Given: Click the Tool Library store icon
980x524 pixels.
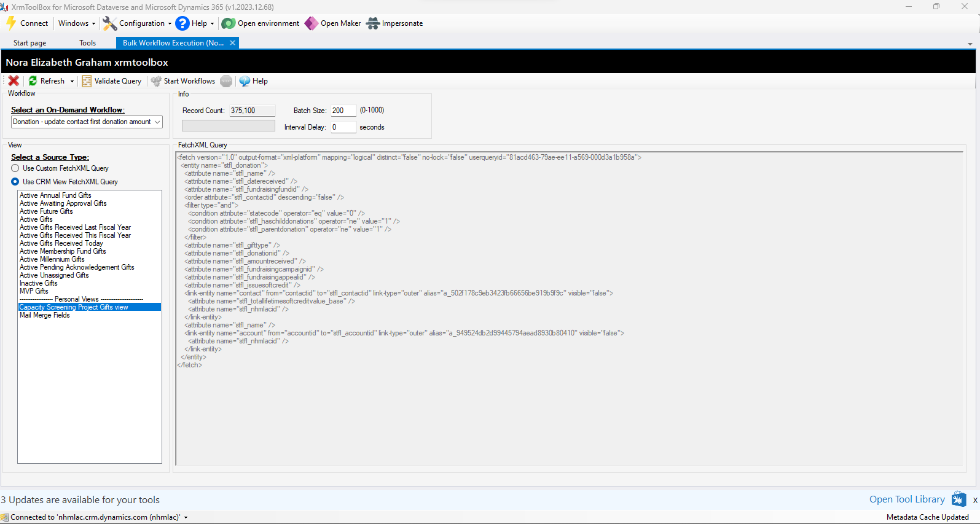Looking at the screenshot, I should pos(958,499).
